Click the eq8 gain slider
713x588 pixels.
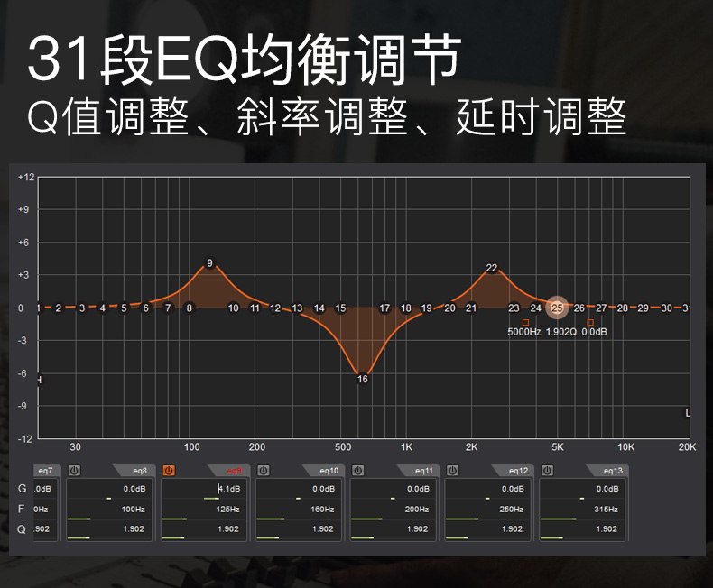tap(109, 498)
